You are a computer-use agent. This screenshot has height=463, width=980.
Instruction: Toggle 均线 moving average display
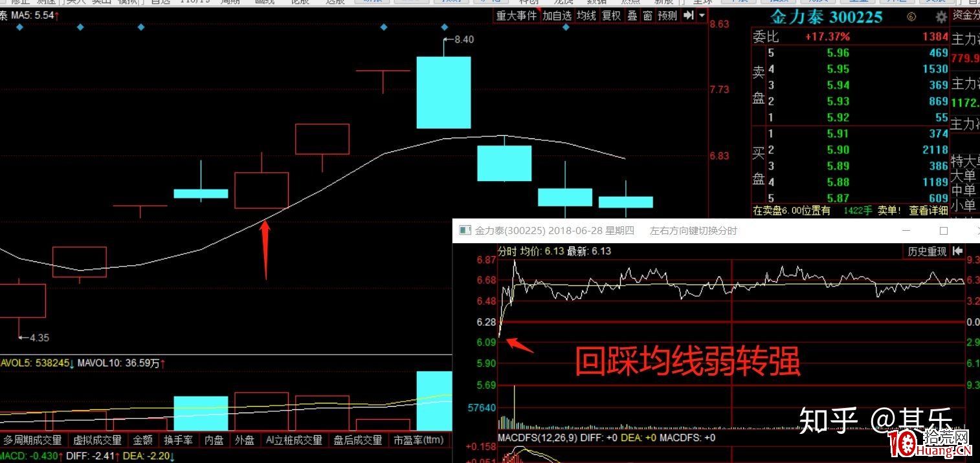pyautogui.click(x=586, y=16)
